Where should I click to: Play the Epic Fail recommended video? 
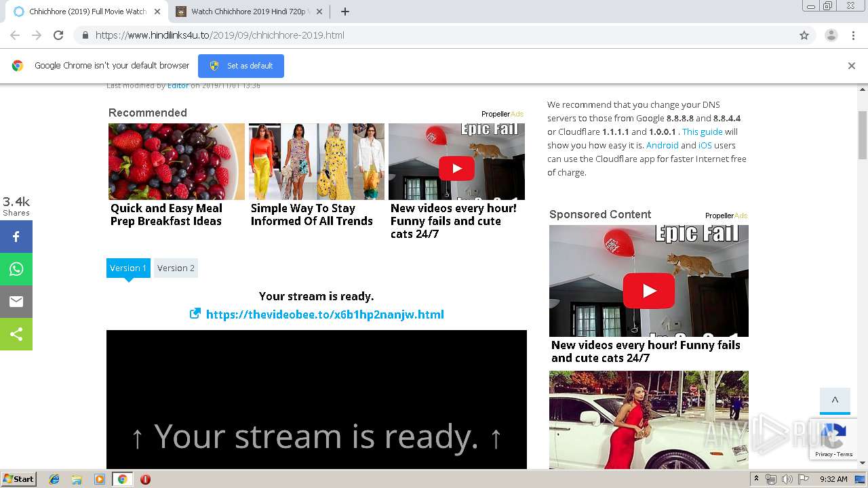456,168
